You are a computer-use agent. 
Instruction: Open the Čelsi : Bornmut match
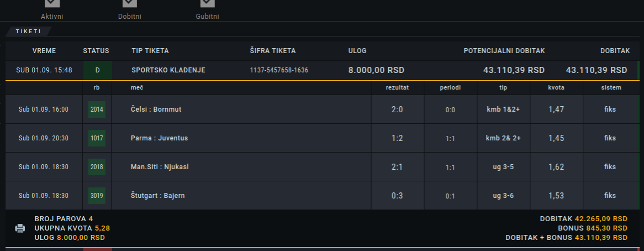click(156, 109)
